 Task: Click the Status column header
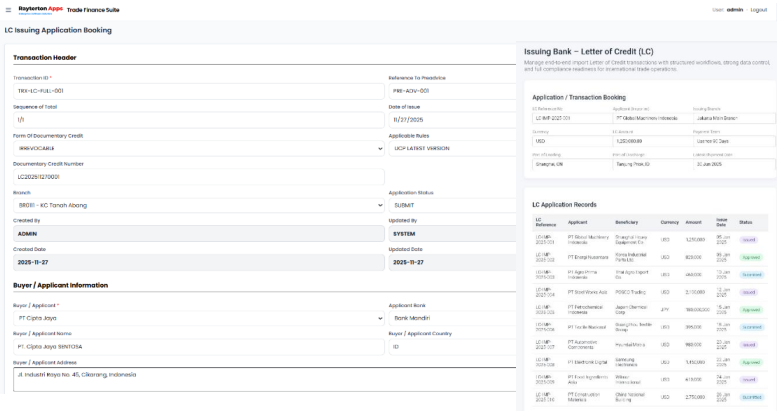tap(745, 223)
